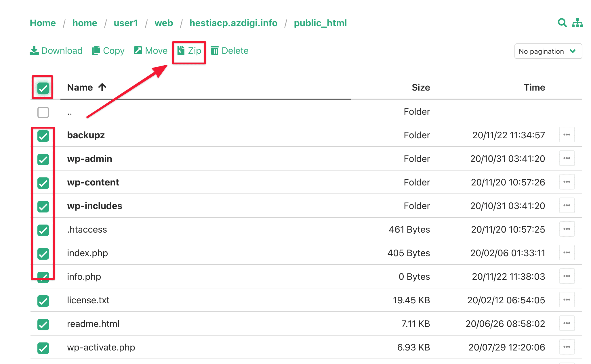Screen dimensions: 591x364
Task: Click the Delete trash icon
Action: pos(215,51)
